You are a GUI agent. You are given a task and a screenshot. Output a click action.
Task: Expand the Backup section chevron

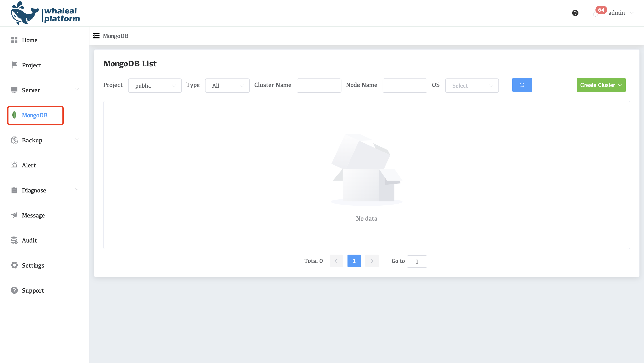click(x=77, y=139)
